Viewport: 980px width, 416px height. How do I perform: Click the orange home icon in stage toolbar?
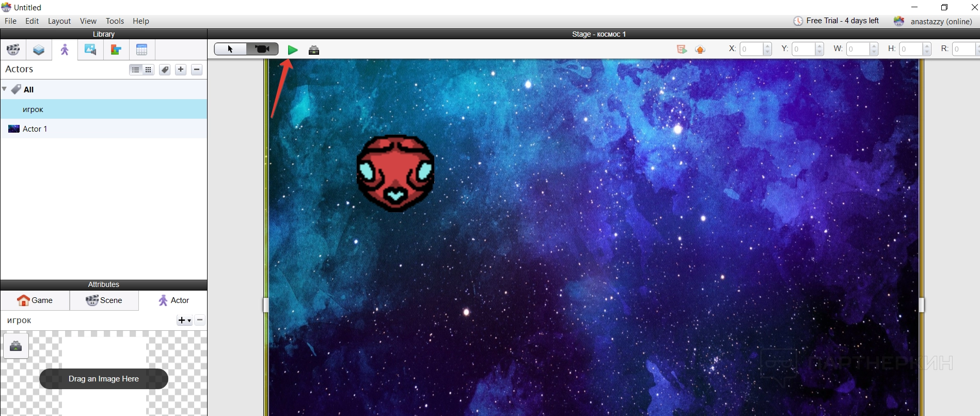point(700,50)
